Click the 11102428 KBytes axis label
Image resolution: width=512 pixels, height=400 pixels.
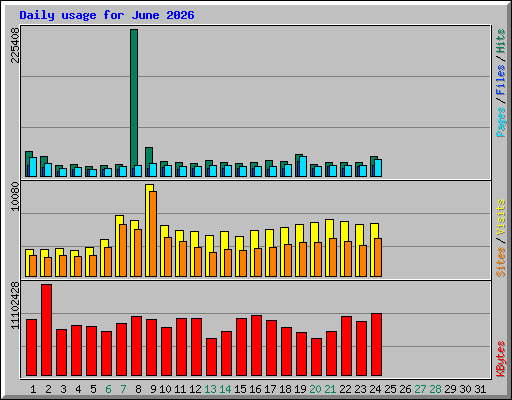[x=15, y=305]
